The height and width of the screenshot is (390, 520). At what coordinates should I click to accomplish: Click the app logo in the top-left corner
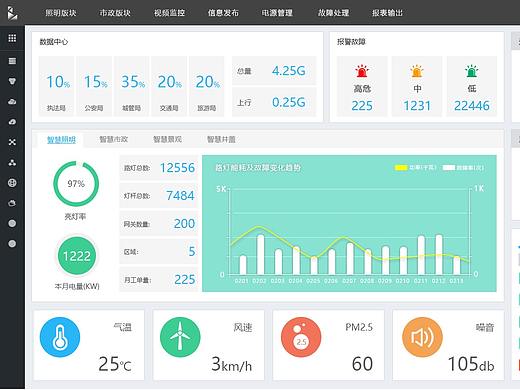[x=12, y=13]
